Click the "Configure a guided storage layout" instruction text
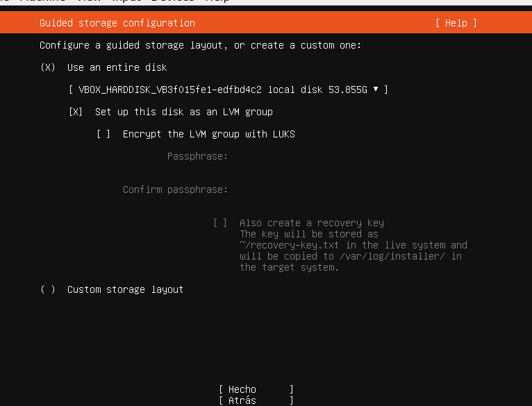This screenshot has width=532, height=406. click(x=201, y=45)
